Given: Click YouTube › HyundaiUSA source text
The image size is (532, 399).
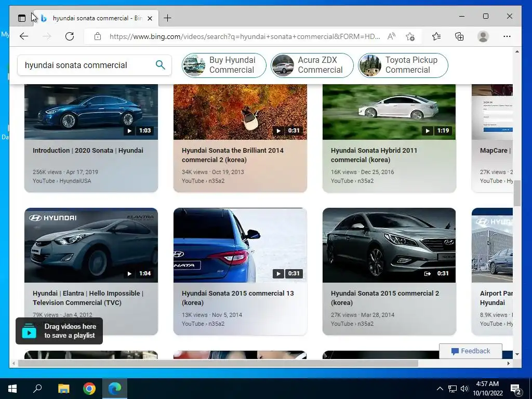Looking at the screenshot, I should (62, 181).
